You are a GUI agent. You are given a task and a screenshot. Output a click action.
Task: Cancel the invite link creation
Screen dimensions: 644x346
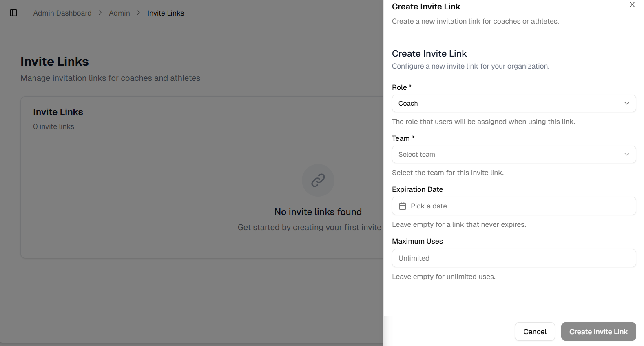coord(535,331)
